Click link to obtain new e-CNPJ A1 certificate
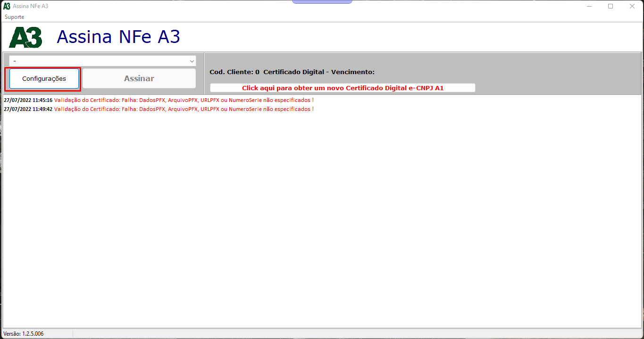The width and height of the screenshot is (644, 339). (x=343, y=88)
